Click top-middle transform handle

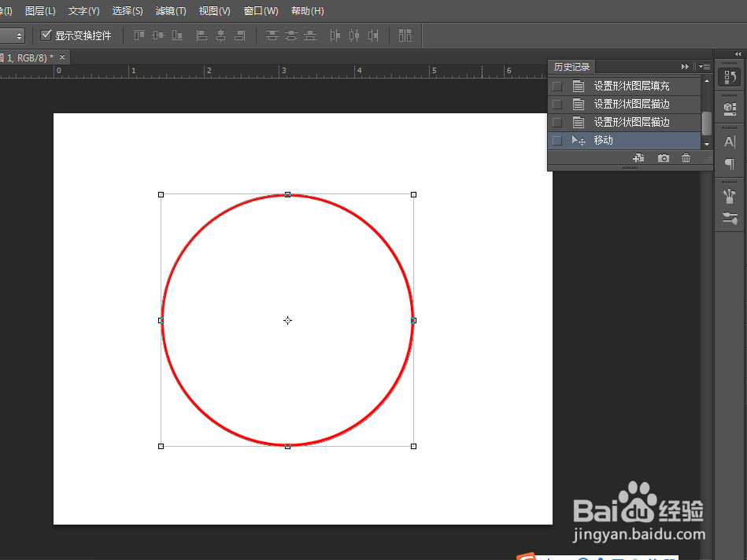click(288, 194)
